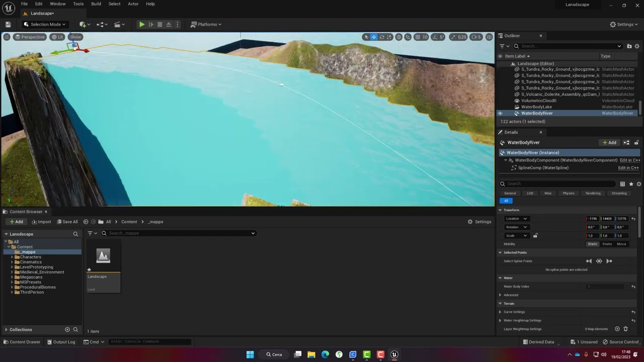
Task: Show only favorites star in Details
Action: (x=631, y=184)
